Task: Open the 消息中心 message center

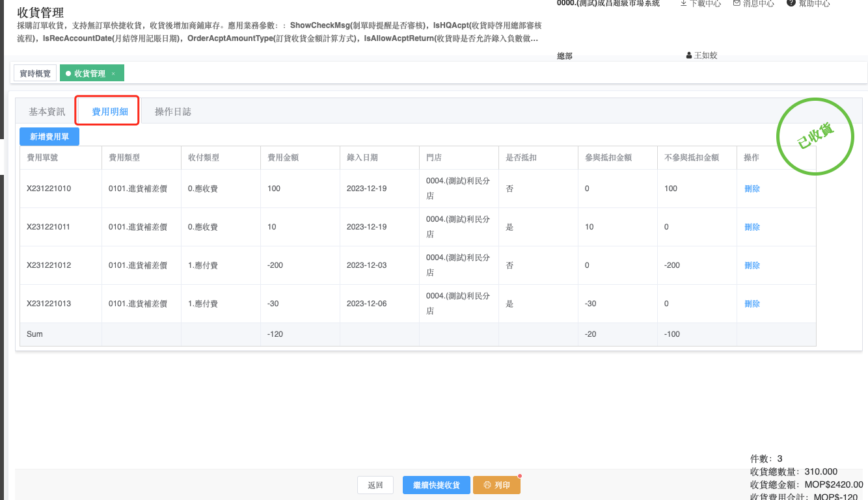Action: (x=753, y=3)
